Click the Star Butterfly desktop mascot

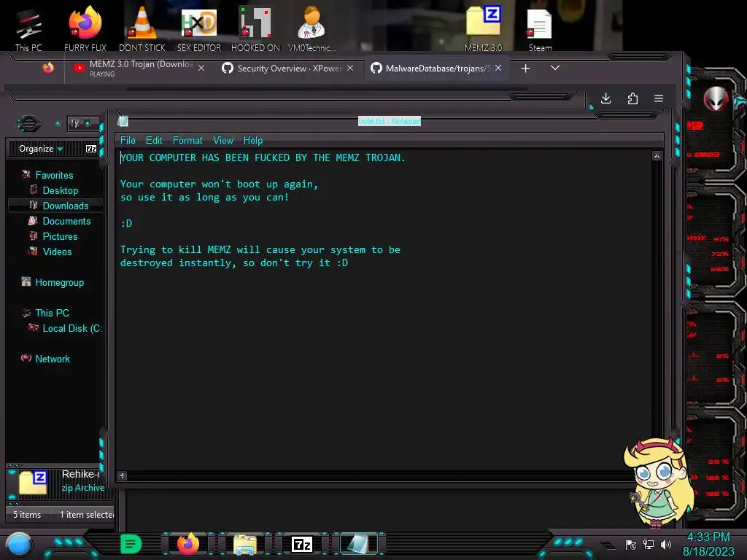click(x=659, y=482)
